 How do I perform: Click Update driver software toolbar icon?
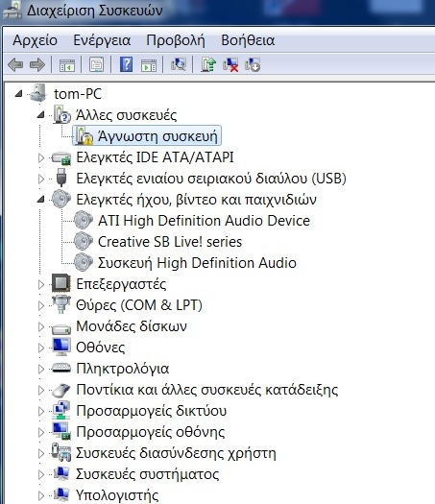[208, 64]
